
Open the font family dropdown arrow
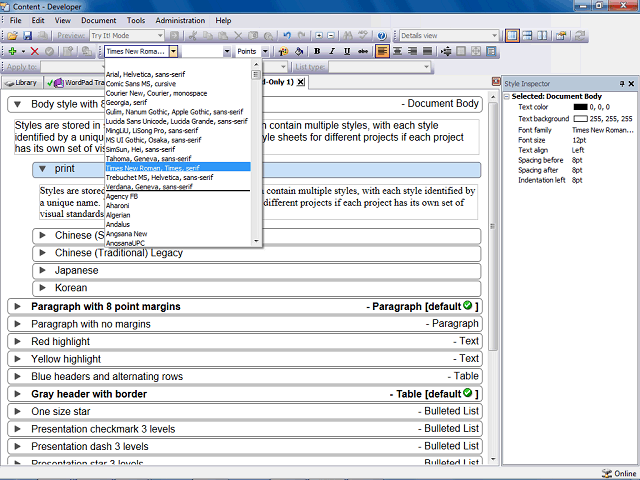173,51
